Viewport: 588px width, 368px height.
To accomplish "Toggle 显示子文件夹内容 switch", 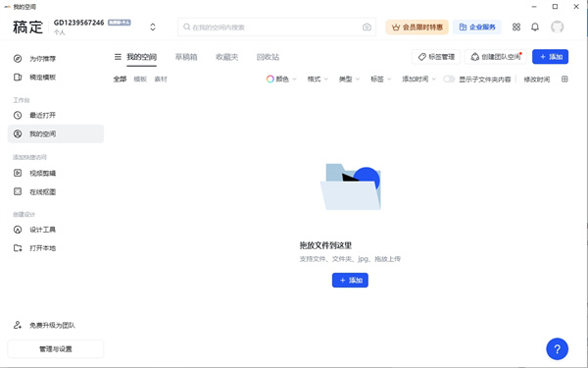I will pyautogui.click(x=449, y=79).
